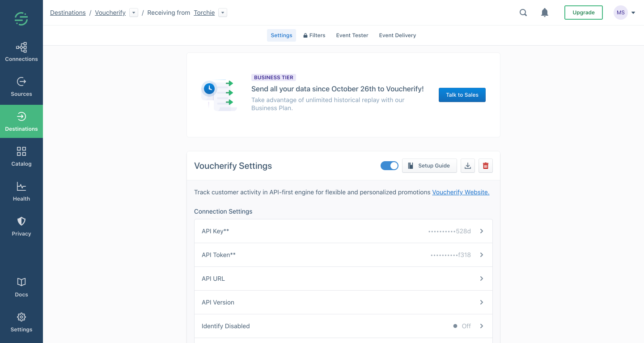Click the masked API Token value f318
Screen dimensions: 644x343
451,255
